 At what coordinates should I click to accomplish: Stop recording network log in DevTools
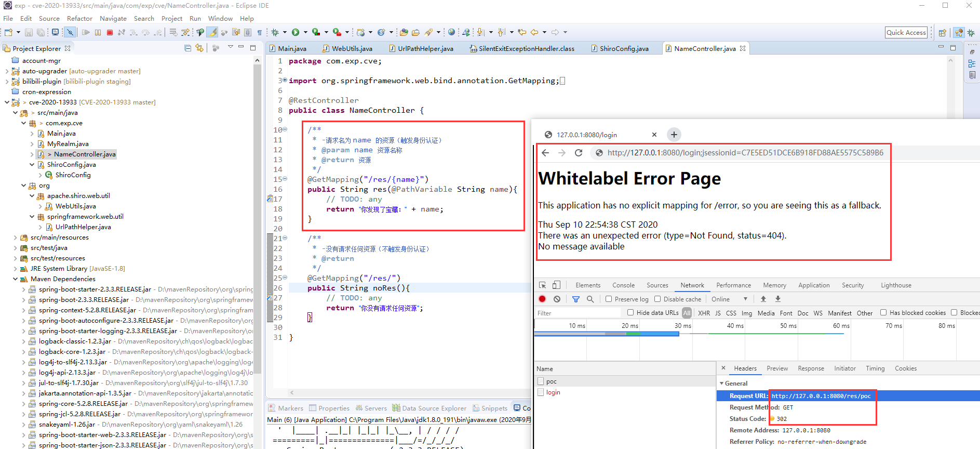(542, 299)
